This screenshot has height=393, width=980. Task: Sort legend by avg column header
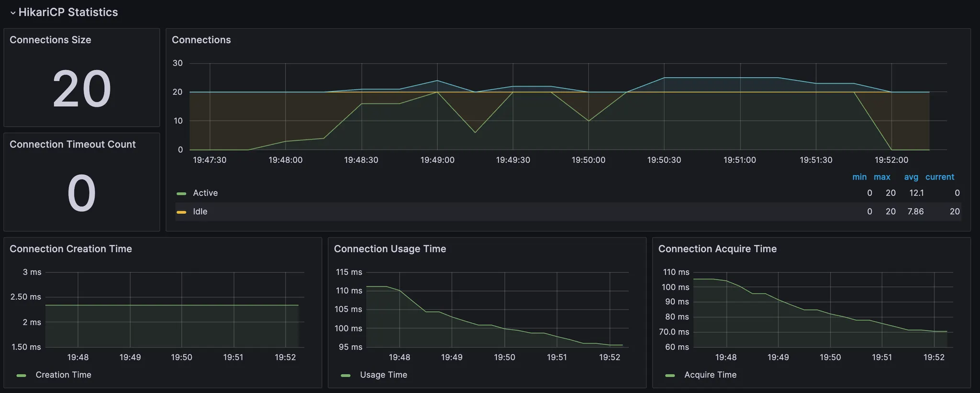coord(911,177)
